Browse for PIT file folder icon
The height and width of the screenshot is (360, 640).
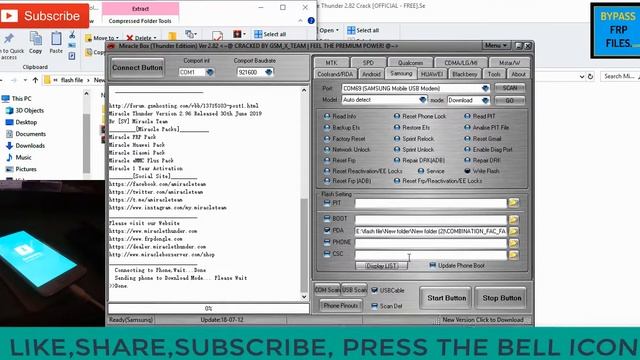click(x=513, y=202)
